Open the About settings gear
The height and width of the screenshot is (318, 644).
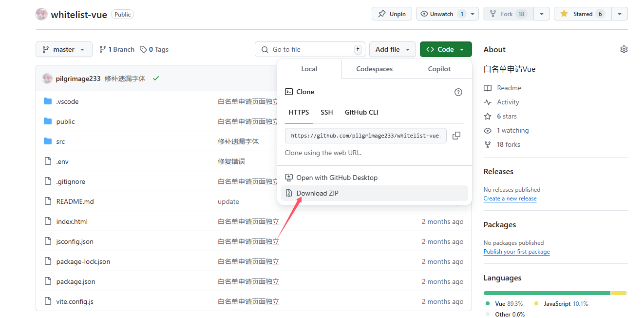pos(624,49)
